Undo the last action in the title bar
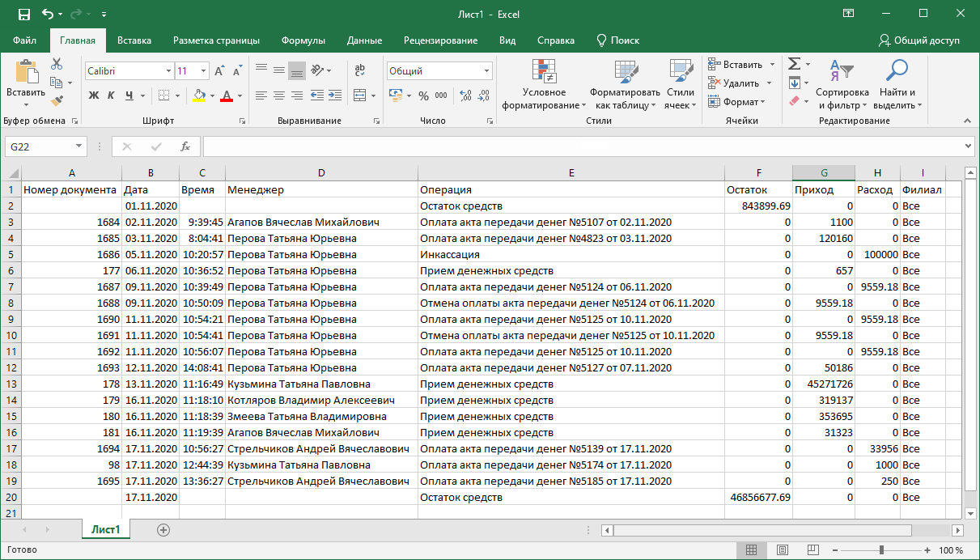Viewport: 980px width, 560px height. (48, 15)
